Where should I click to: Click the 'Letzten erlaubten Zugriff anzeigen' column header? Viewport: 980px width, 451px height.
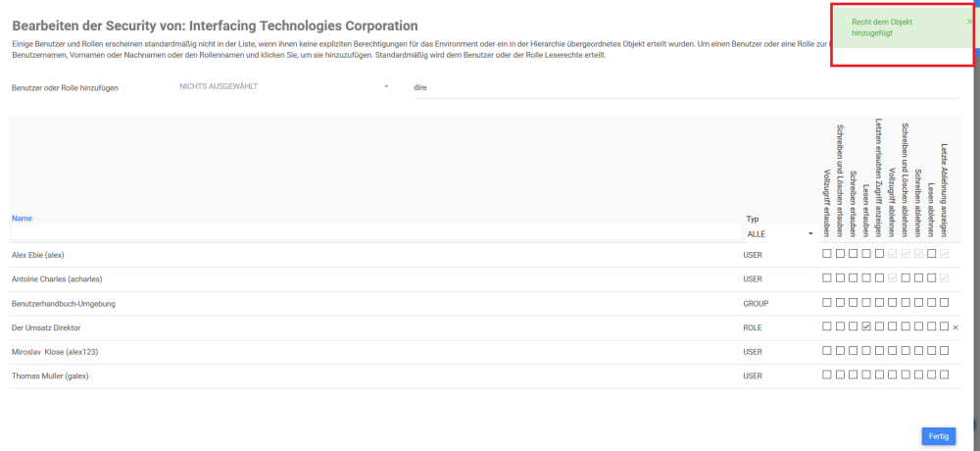click(879, 177)
